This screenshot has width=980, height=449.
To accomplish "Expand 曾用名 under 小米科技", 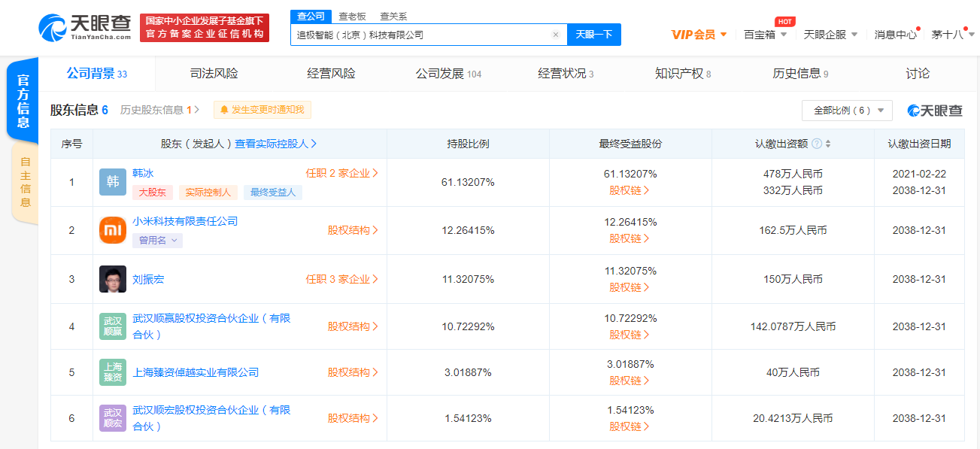I will pos(158,241).
